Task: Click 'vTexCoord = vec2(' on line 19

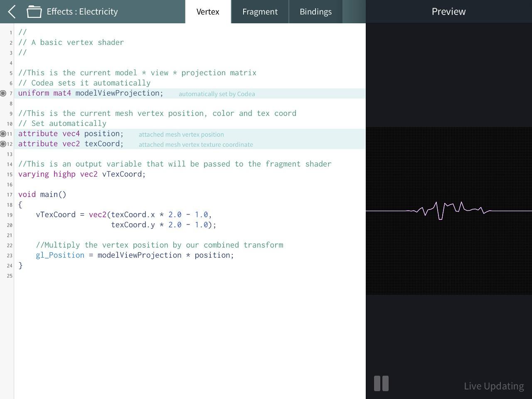Action: pyautogui.click(x=73, y=215)
